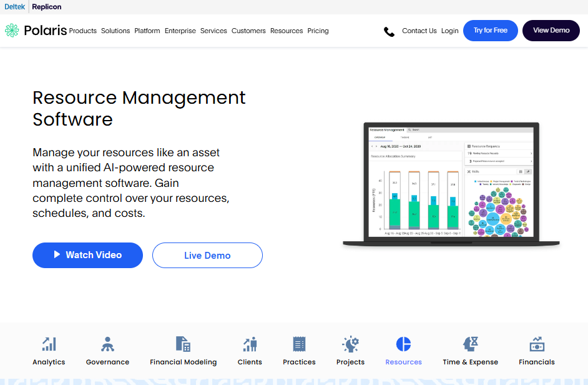The image size is (588, 385).
Task: Open the Time & Expense icon
Action: [470, 344]
